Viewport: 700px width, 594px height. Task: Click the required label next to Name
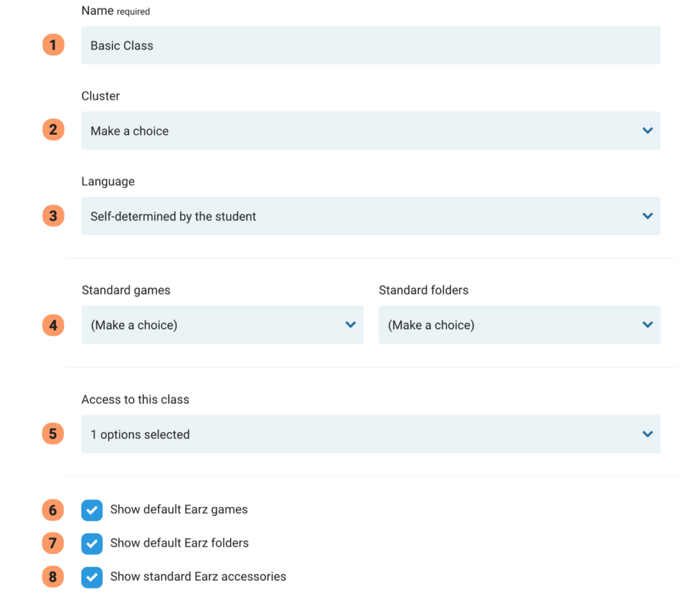coord(134,11)
